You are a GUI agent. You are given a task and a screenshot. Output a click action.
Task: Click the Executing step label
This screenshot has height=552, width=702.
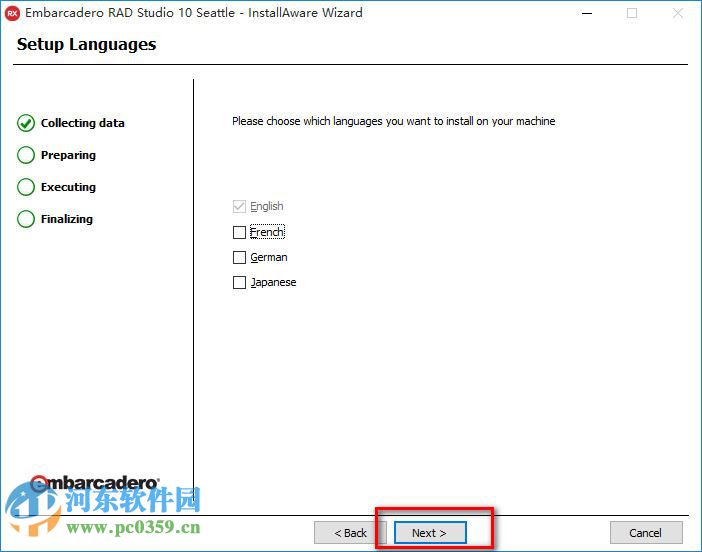click(68, 187)
